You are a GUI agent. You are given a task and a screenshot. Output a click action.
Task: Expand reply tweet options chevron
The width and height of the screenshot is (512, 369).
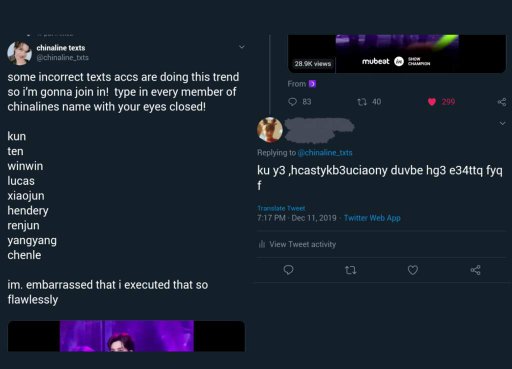[x=502, y=123]
